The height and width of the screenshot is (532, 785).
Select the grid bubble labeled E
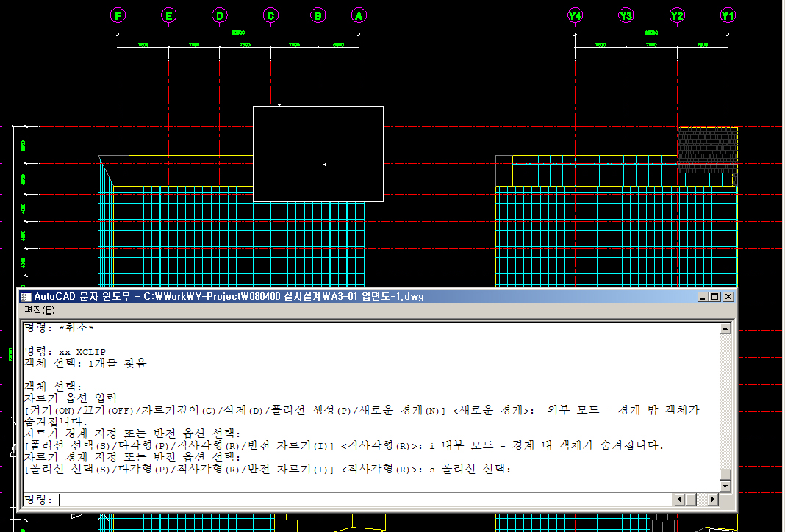tap(169, 15)
